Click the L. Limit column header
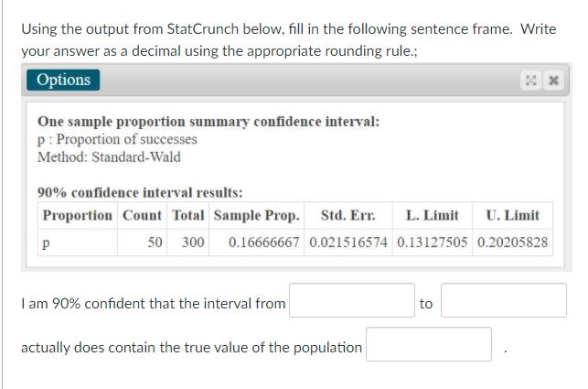 pos(432,215)
